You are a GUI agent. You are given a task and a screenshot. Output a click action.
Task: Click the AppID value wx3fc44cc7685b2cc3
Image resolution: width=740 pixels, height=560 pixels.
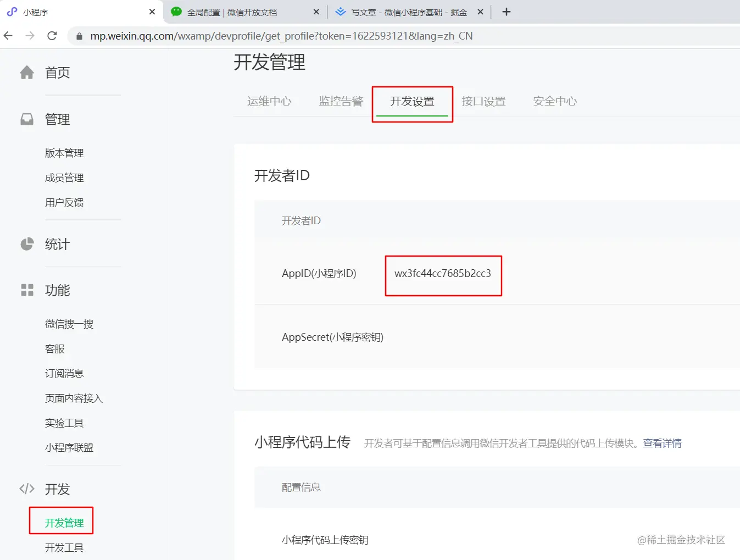443,273
